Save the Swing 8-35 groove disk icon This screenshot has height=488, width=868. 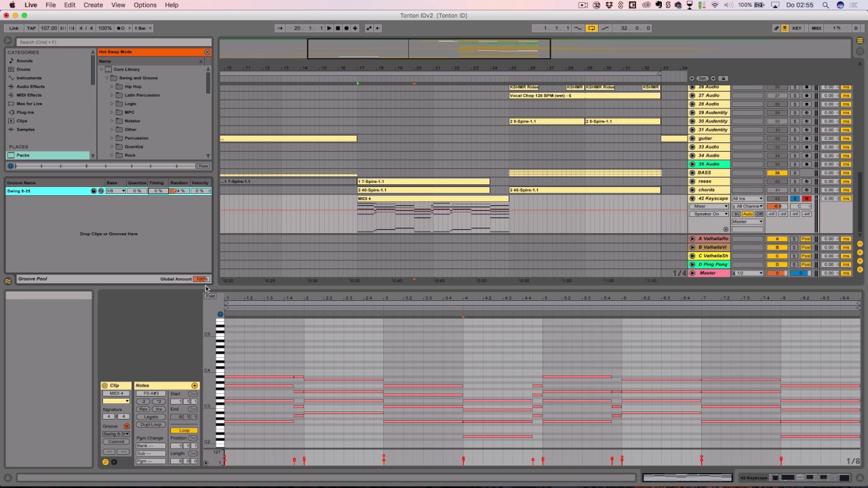94,191
